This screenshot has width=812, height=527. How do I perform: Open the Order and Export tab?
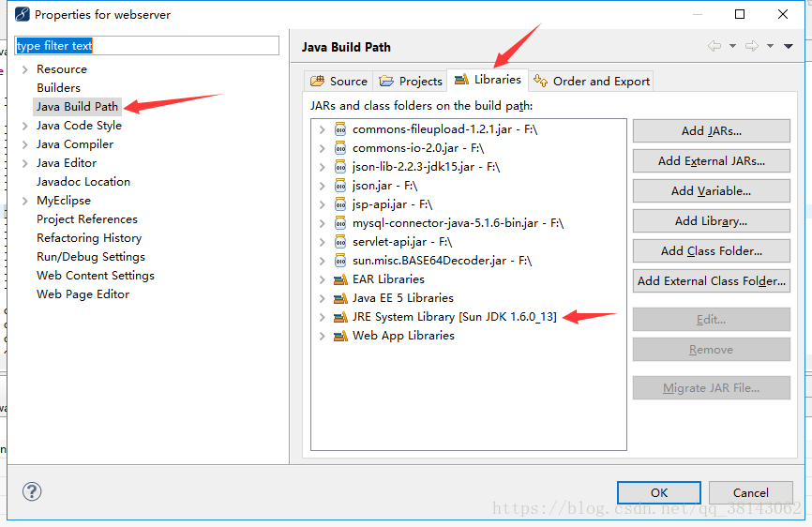click(x=592, y=82)
